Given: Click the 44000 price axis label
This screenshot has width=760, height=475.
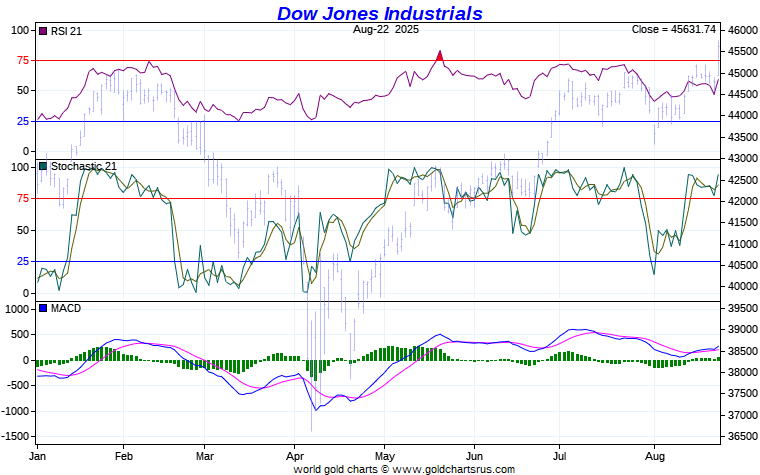Looking at the screenshot, I should tap(742, 116).
